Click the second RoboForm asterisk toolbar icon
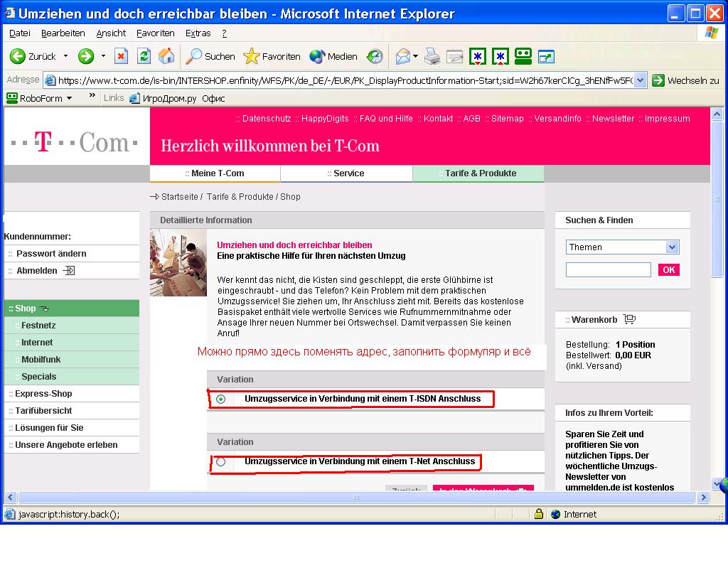 tap(500, 56)
